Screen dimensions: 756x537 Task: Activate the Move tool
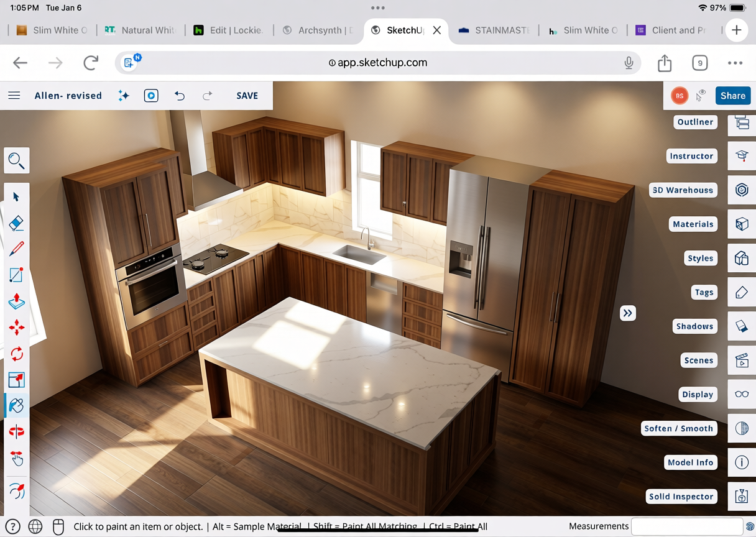(17, 328)
